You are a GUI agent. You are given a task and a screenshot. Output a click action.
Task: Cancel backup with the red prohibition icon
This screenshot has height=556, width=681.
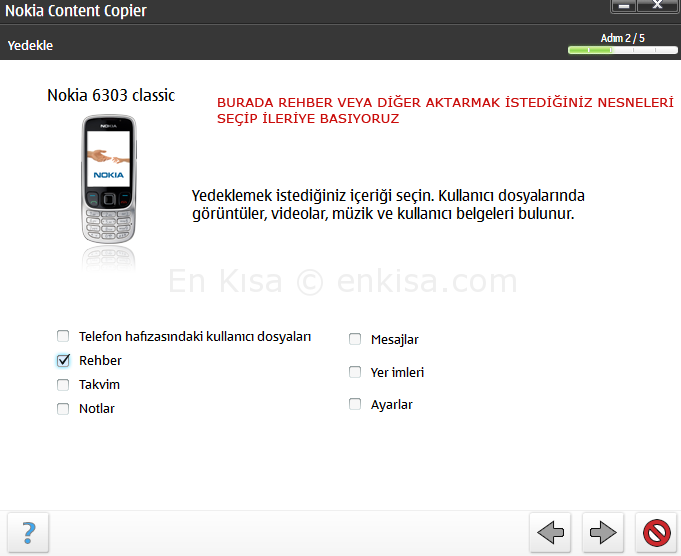(x=656, y=533)
